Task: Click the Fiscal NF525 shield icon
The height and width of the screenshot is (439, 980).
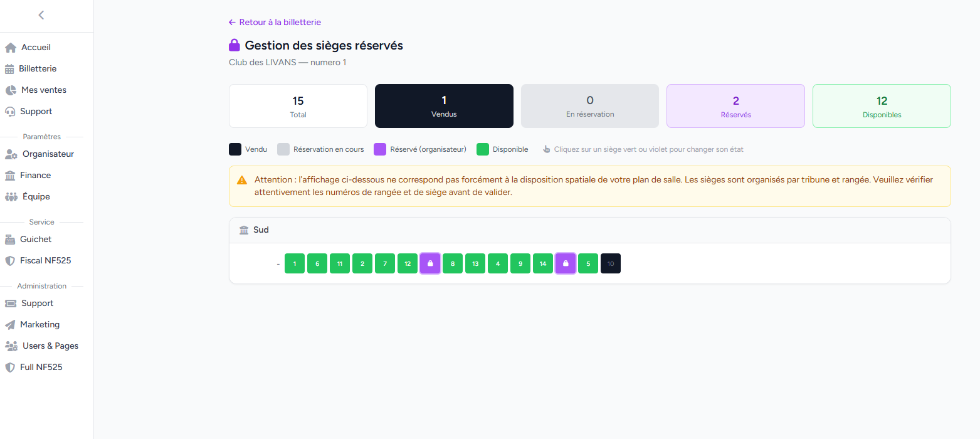Action: 10,260
